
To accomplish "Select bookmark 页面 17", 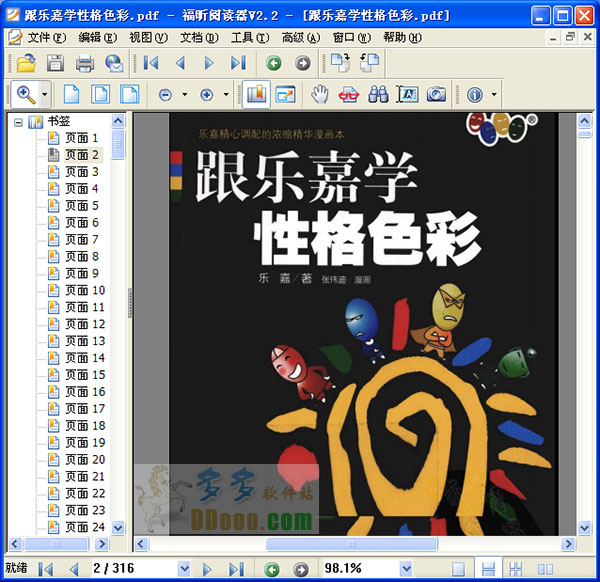I will coord(85,409).
